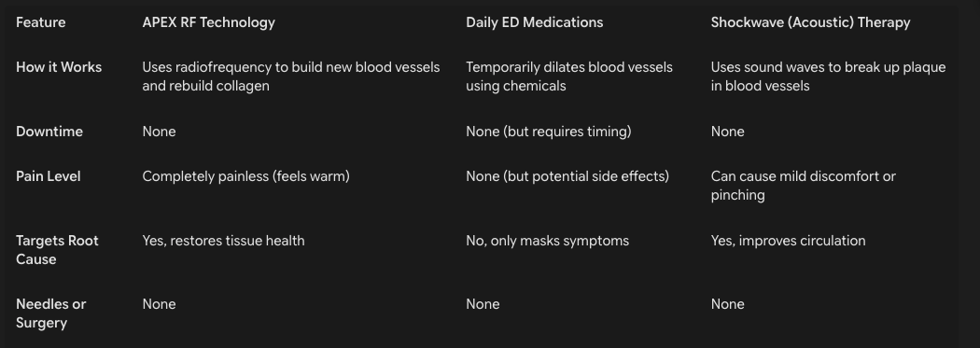
Task: Select the mild discomfort or pinching cell
Action: (803, 186)
